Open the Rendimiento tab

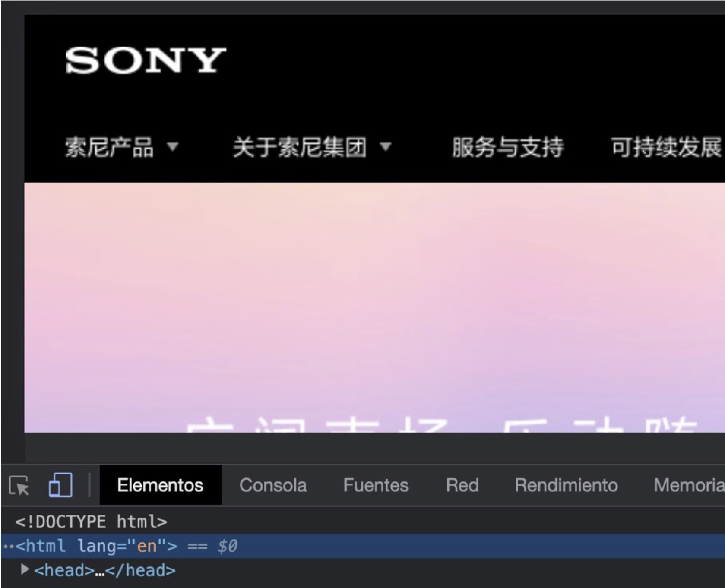[566, 485]
